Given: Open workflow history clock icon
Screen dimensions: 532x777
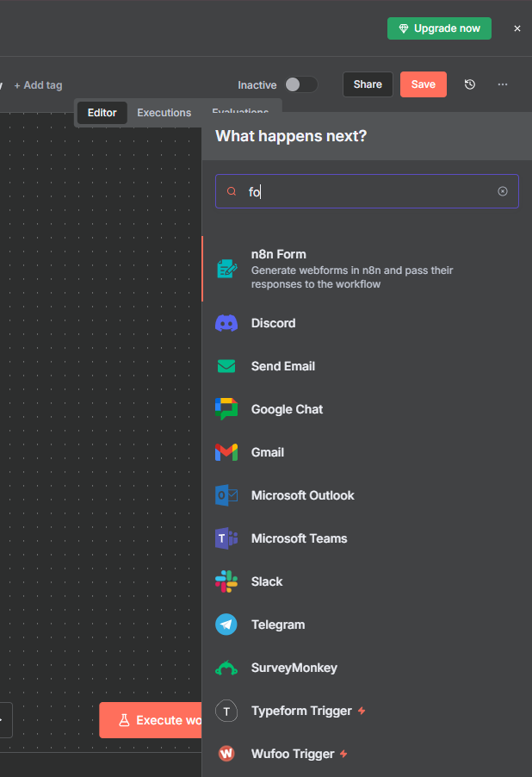Looking at the screenshot, I should (469, 84).
